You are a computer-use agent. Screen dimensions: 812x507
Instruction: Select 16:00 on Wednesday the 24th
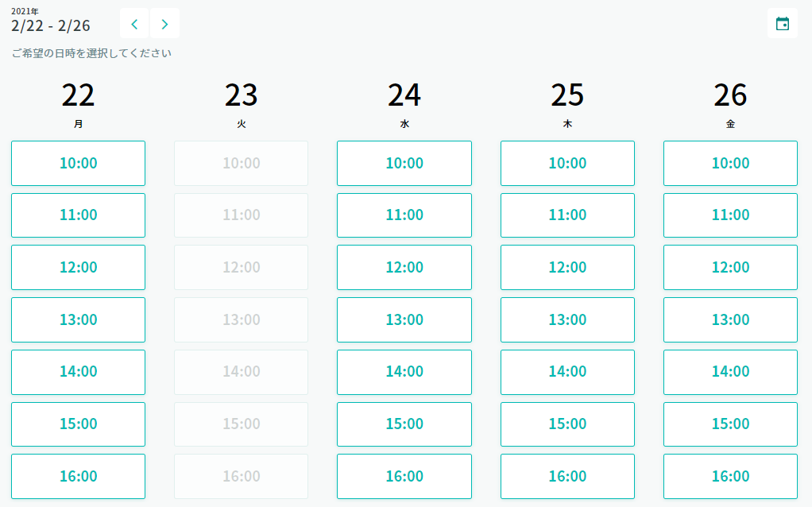pyautogui.click(x=404, y=476)
